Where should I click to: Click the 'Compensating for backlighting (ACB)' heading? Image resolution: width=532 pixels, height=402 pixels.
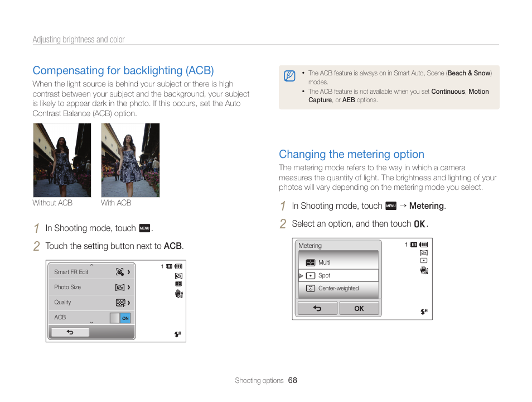(x=123, y=70)
